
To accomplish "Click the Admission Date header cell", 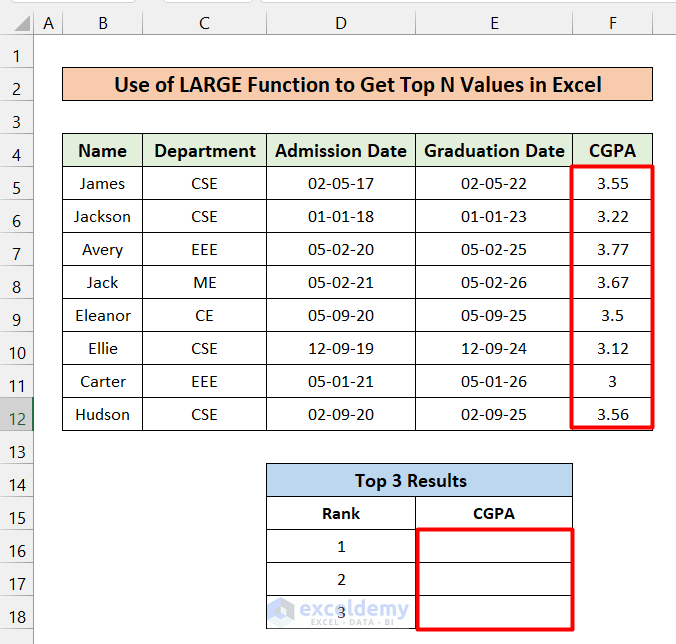I will coord(341,150).
